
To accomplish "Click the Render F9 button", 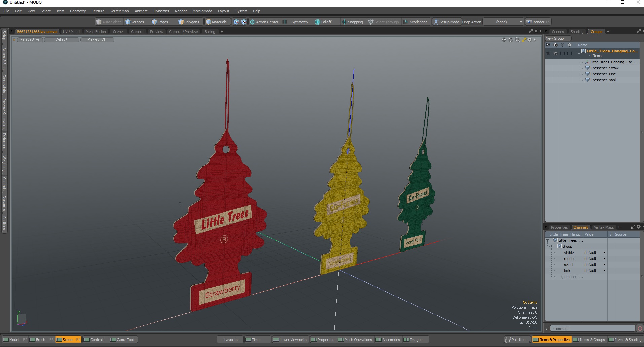I will [538, 22].
